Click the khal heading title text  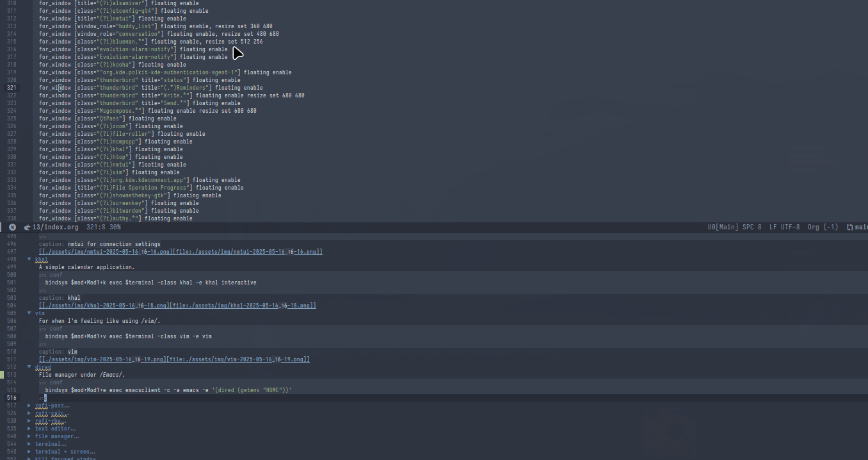42,259
